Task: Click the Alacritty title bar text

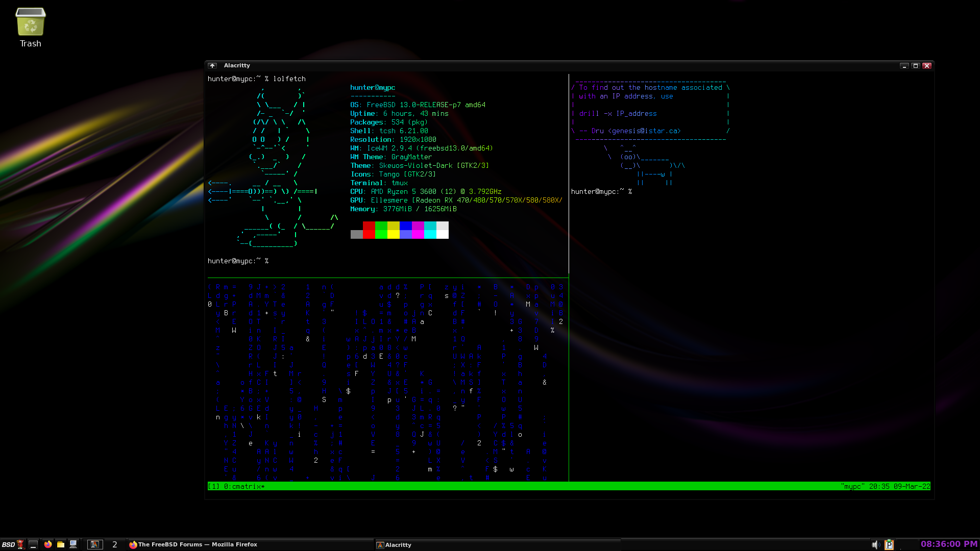Action: 237,65
